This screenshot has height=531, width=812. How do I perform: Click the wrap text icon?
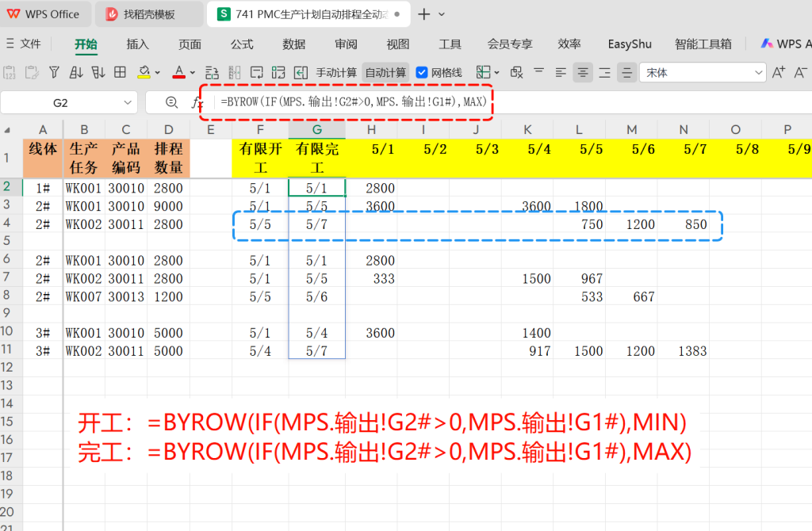tap(256, 72)
